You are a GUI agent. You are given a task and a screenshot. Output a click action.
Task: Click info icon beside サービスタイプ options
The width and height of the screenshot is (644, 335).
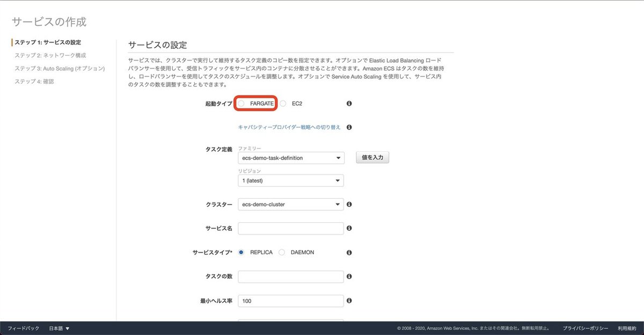click(x=349, y=252)
